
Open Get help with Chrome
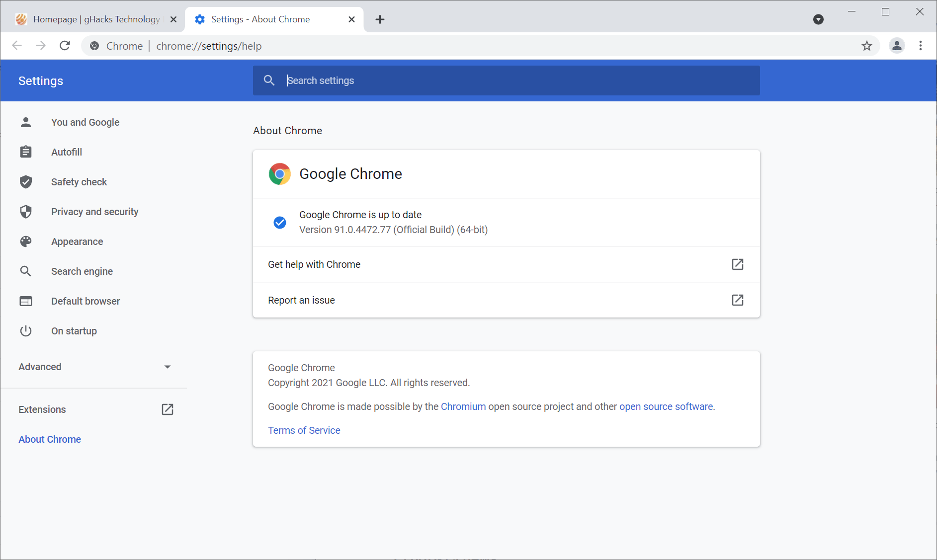[x=506, y=264]
